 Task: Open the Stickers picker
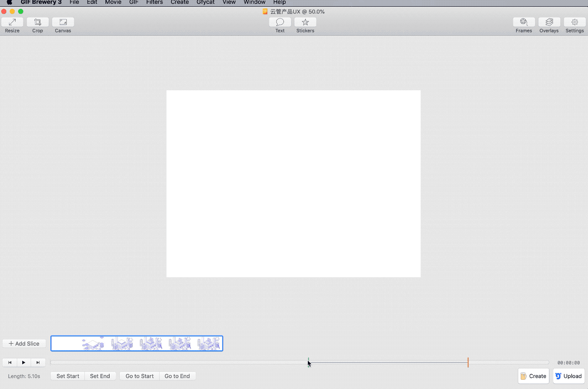tap(305, 22)
